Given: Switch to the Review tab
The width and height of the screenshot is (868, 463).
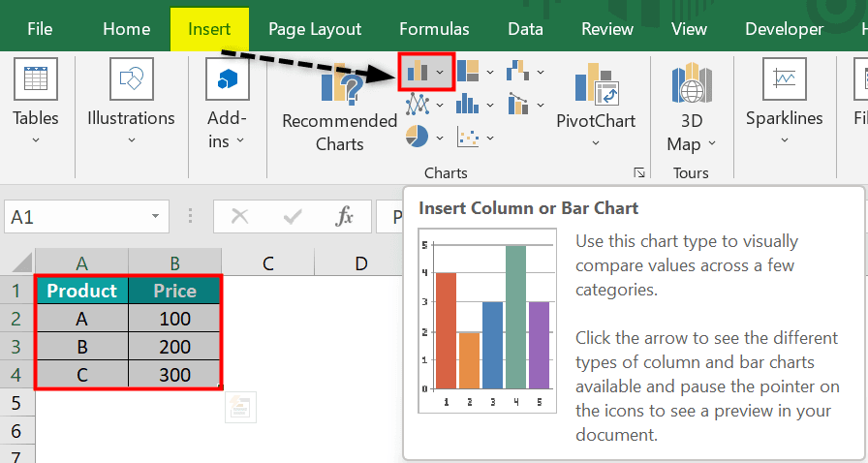Looking at the screenshot, I should click(607, 29).
